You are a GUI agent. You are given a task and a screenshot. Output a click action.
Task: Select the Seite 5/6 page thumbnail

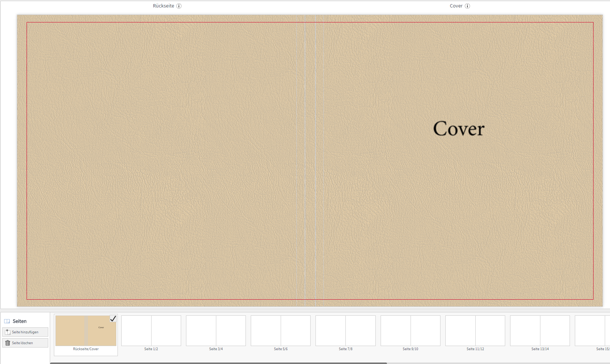pos(281,331)
